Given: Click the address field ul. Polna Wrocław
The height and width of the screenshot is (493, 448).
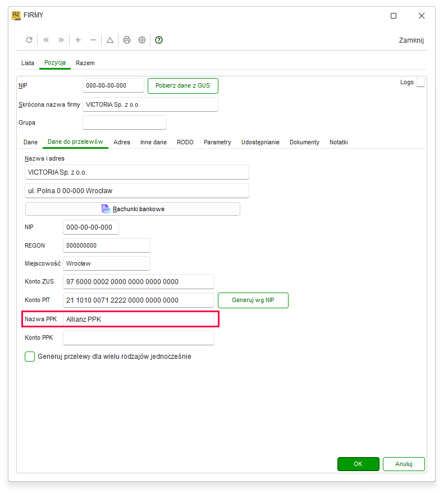Looking at the screenshot, I should (x=137, y=190).
